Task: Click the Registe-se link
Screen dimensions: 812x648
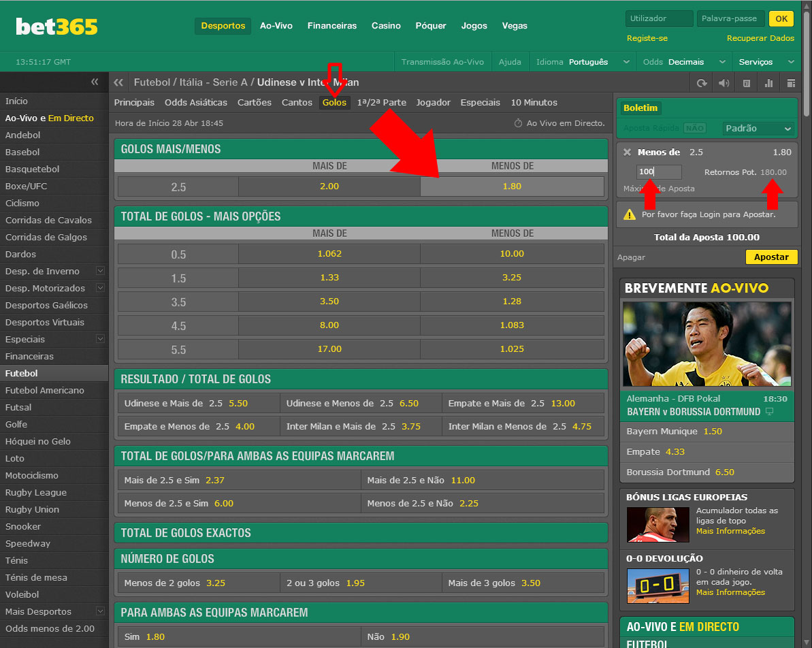Action: [x=647, y=38]
